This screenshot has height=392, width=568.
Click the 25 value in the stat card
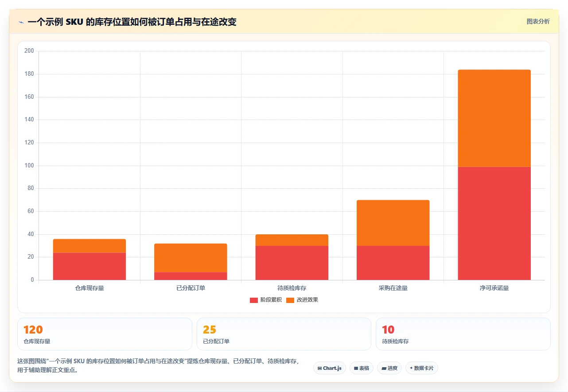coord(210,330)
